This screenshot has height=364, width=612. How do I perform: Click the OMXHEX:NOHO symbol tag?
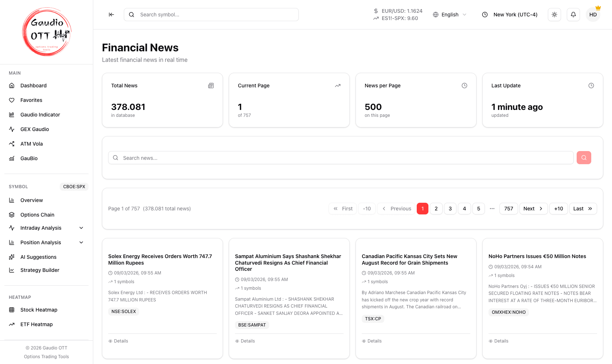509,312
